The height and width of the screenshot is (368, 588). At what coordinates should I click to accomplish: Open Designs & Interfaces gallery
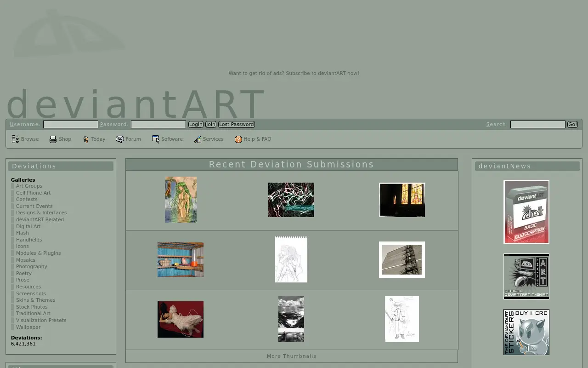(x=41, y=213)
